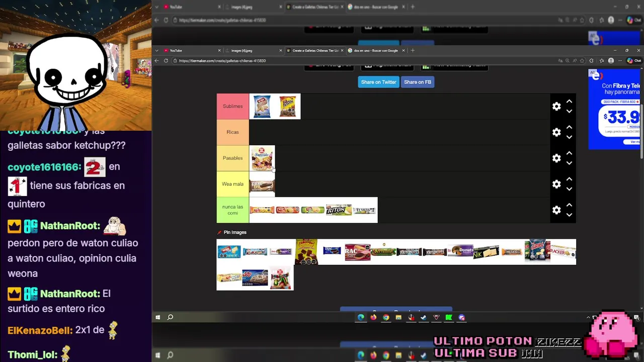The height and width of the screenshot is (362, 644).
Task: Go back in browser history
Action: tap(156, 60)
